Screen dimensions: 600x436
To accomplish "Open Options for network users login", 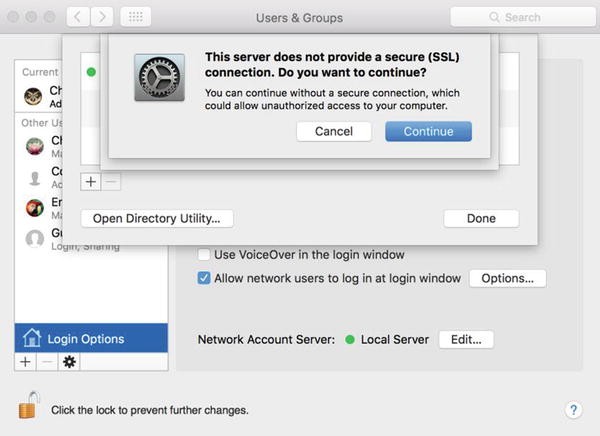I will point(507,278).
